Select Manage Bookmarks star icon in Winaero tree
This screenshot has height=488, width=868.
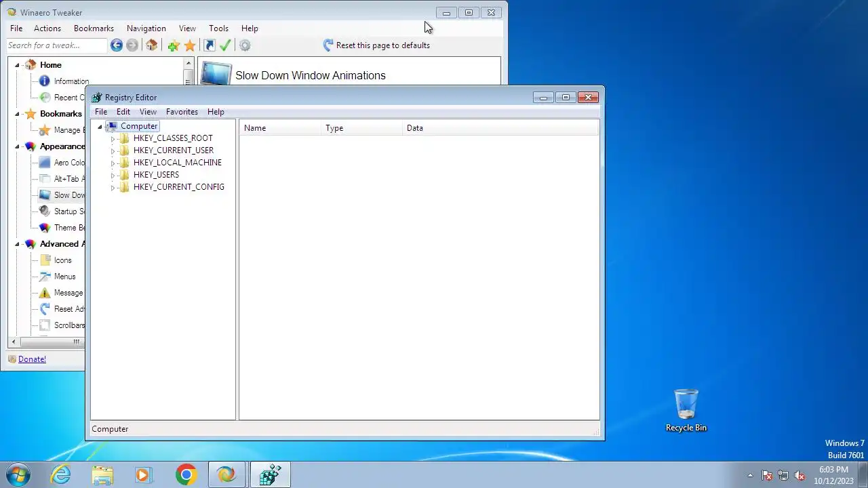[45, 130]
